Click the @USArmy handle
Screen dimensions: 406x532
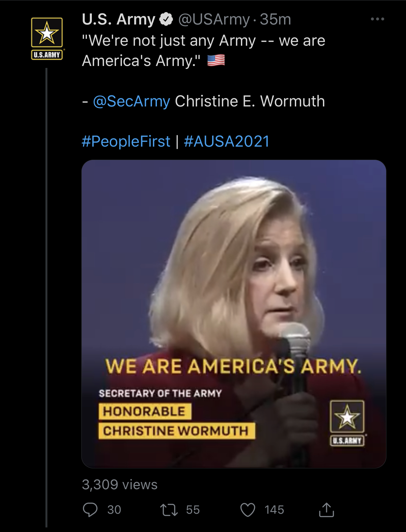pos(214,19)
